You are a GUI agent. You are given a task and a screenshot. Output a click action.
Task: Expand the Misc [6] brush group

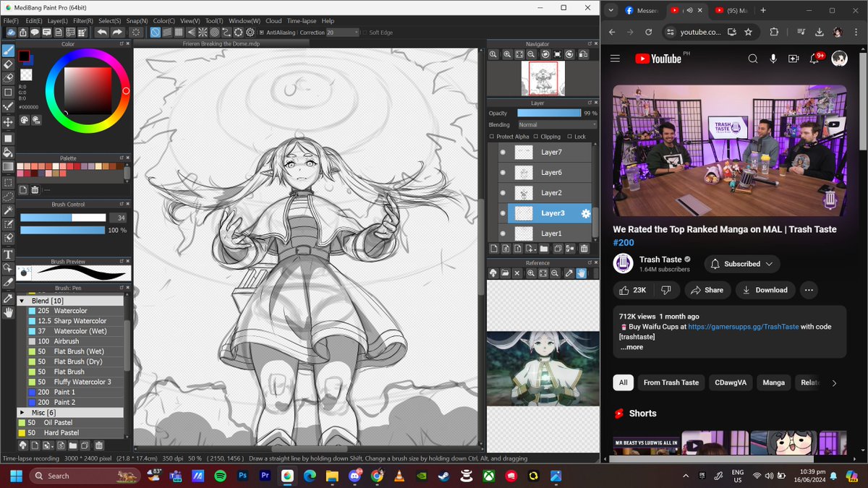[22, 412]
